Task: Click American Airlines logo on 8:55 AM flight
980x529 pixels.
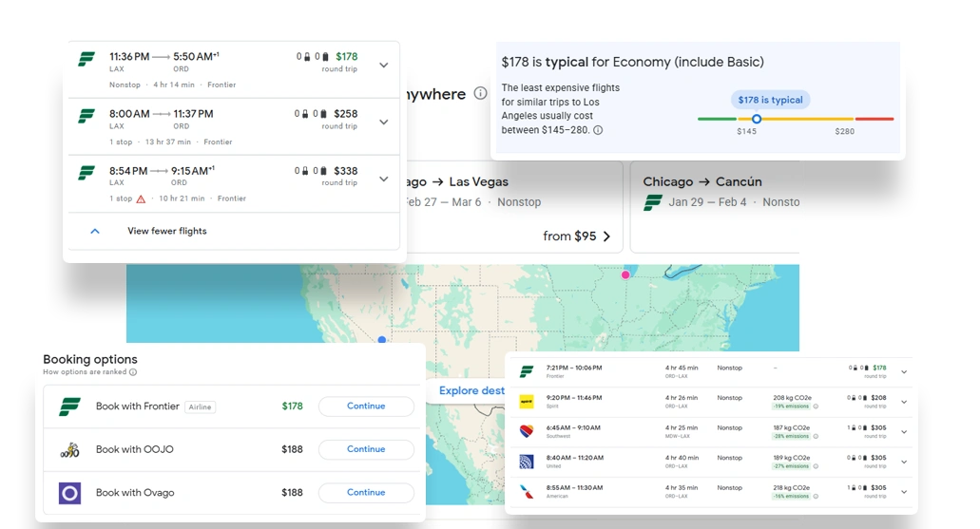Action: click(527, 492)
